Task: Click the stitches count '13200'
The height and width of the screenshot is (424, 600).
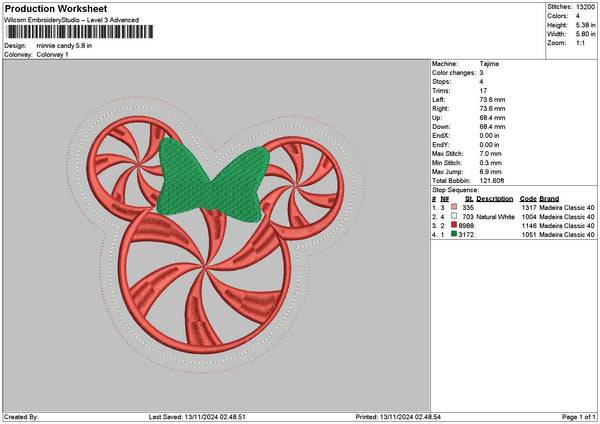Action: (x=585, y=7)
